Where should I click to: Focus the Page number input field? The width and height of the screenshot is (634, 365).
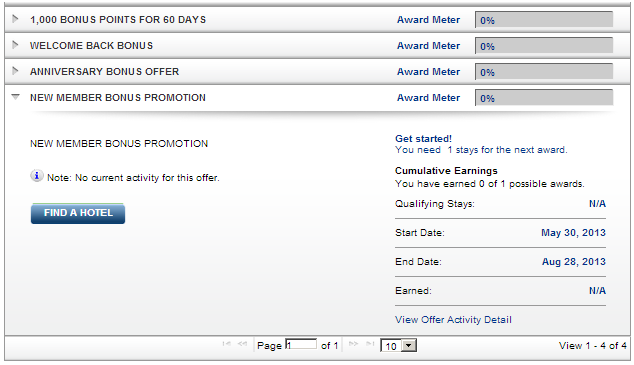[301, 345]
